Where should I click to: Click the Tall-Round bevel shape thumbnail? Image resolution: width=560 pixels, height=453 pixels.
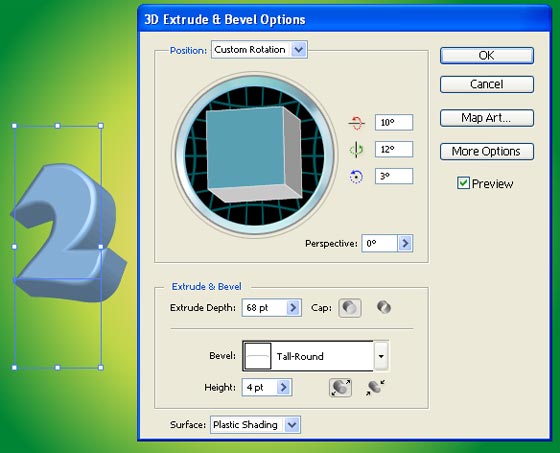(257, 356)
